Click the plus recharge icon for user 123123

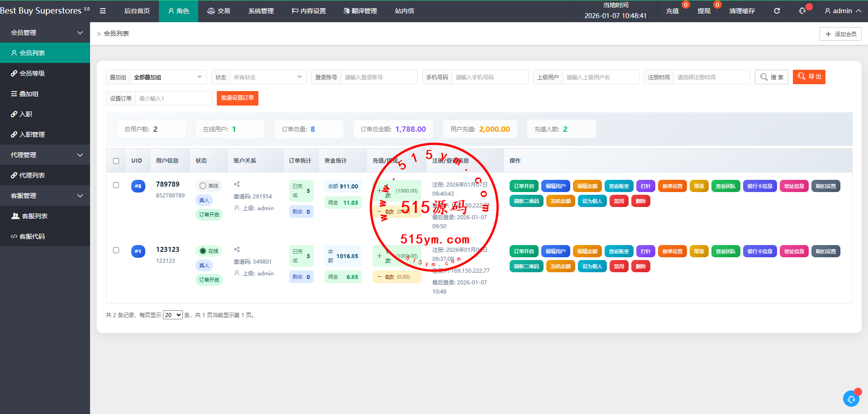(x=379, y=256)
